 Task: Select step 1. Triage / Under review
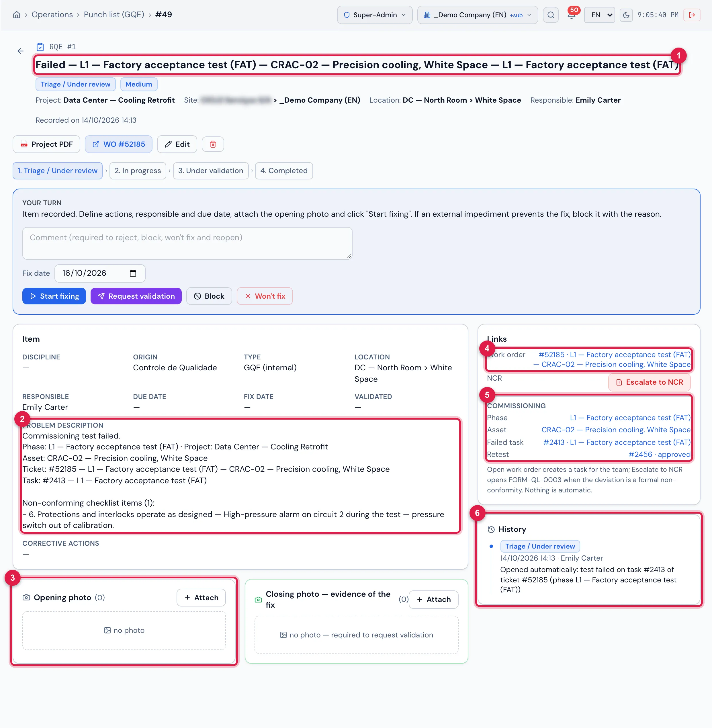pyautogui.click(x=58, y=171)
